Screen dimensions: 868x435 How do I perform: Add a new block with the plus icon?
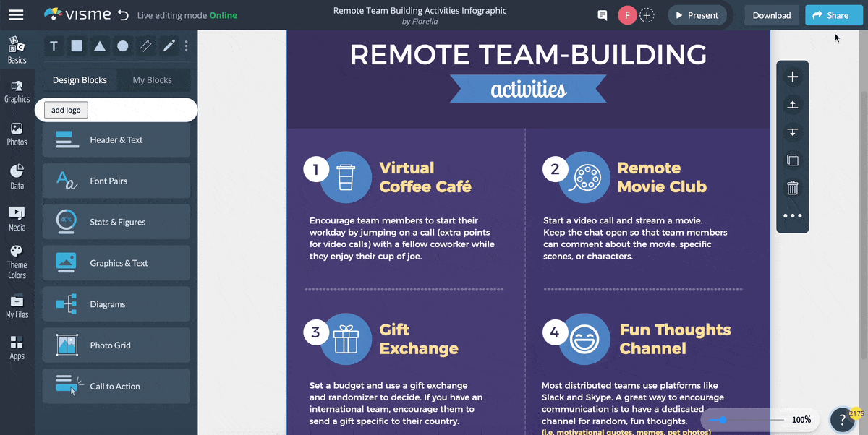click(x=792, y=77)
